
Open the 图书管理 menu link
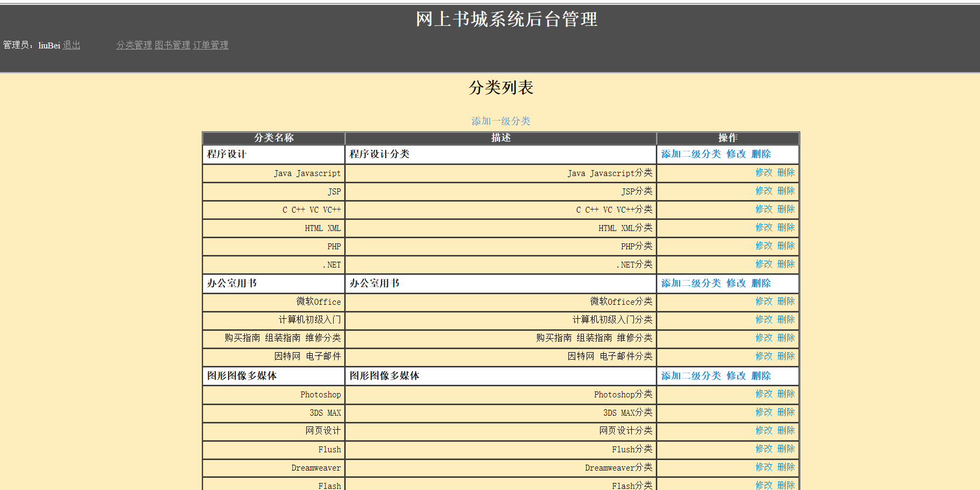coord(172,45)
